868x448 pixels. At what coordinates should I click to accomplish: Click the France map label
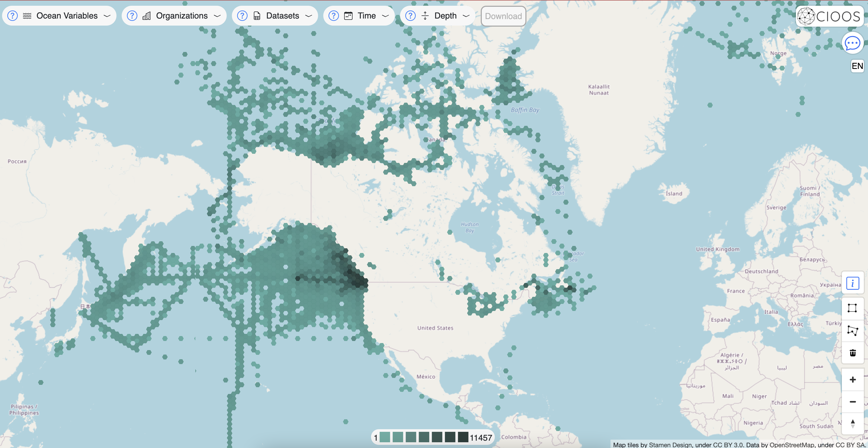pyautogui.click(x=736, y=291)
